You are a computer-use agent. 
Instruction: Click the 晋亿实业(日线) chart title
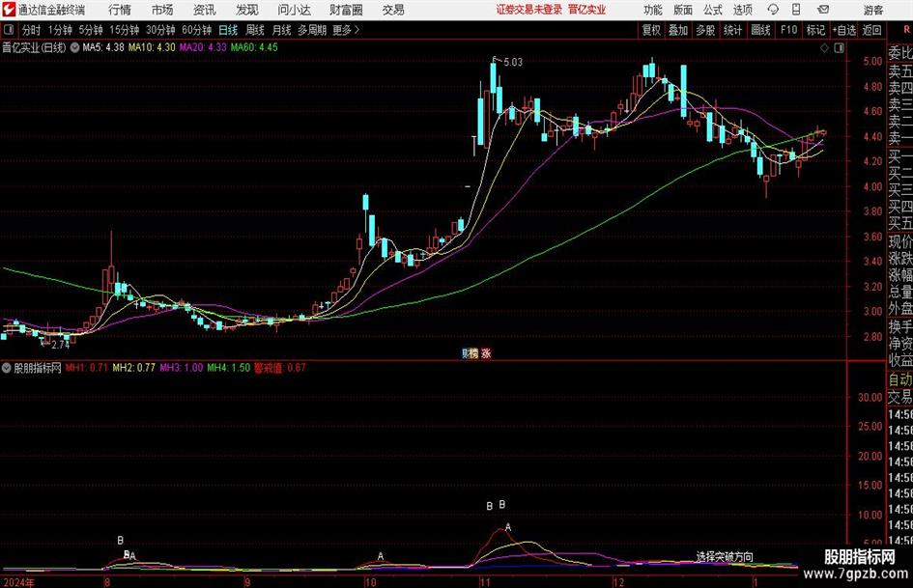(x=34, y=47)
